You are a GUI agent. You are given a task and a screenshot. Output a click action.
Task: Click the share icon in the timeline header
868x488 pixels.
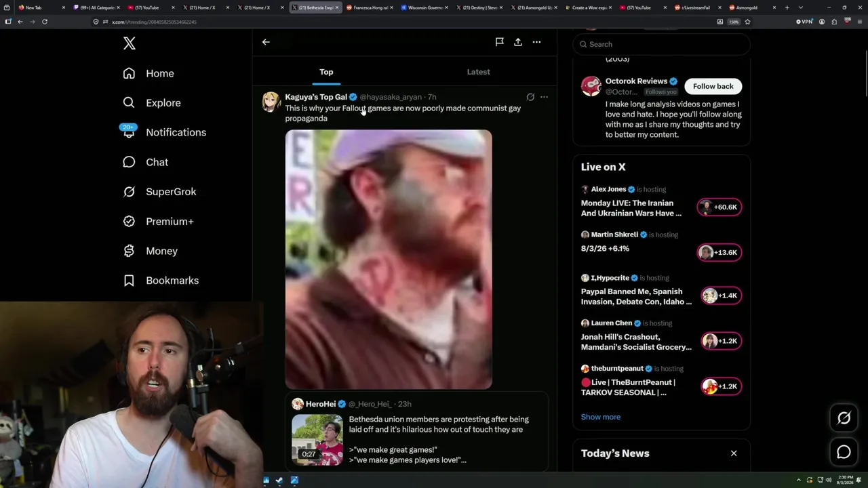(x=518, y=42)
